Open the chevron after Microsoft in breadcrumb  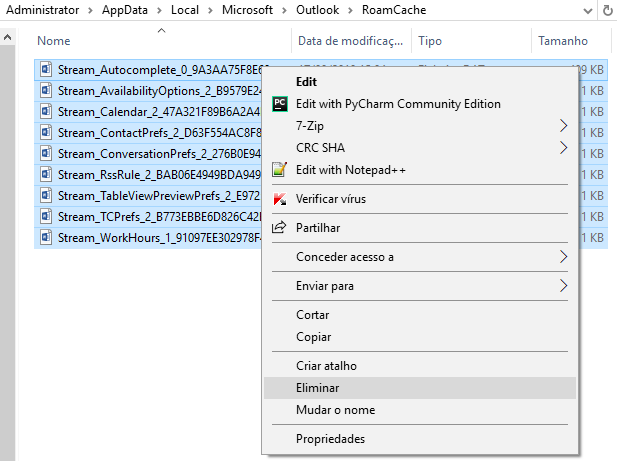pyautogui.click(x=284, y=10)
